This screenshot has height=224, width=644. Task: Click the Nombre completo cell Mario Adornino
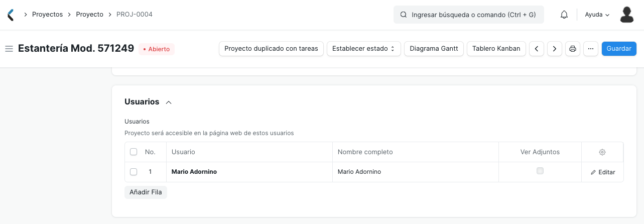point(415,172)
